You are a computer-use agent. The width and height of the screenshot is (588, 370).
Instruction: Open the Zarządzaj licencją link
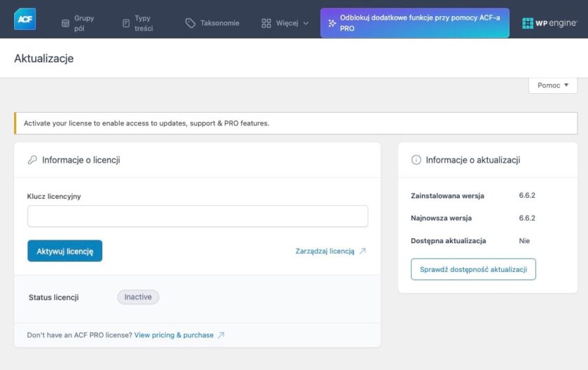(325, 251)
